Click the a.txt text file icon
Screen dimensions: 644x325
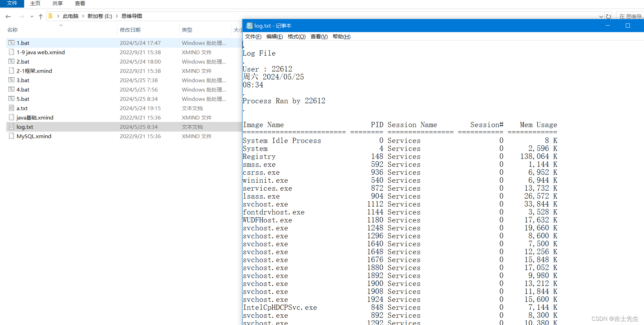11,108
